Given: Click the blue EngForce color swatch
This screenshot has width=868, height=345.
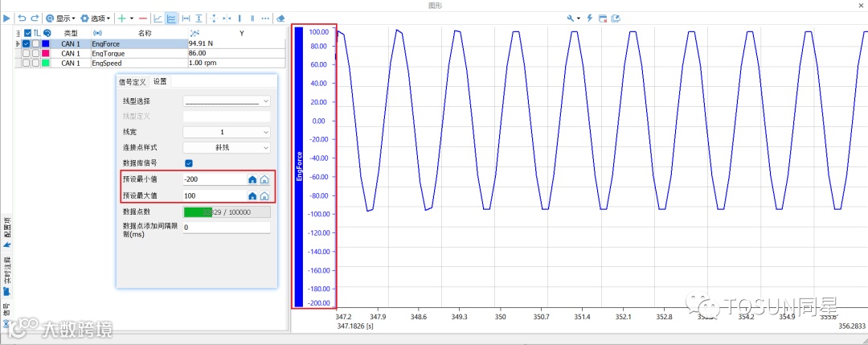Looking at the screenshot, I should pyautogui.click(x=46, y=43).
